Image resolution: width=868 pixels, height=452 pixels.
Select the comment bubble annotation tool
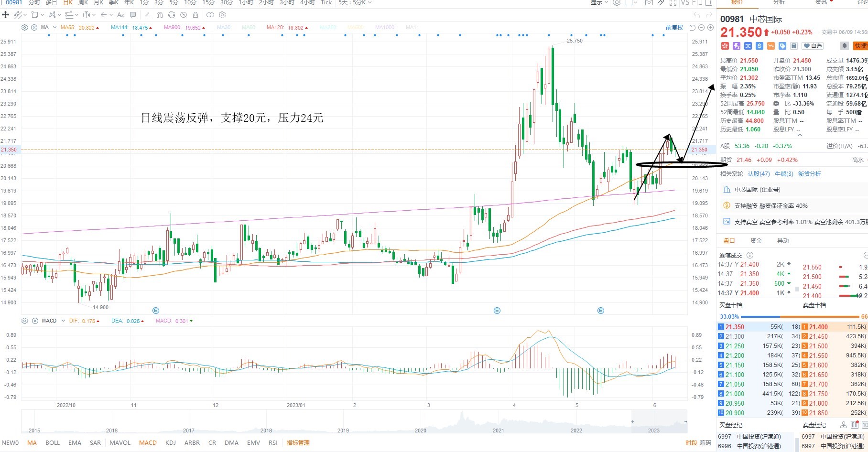(133, 15)
